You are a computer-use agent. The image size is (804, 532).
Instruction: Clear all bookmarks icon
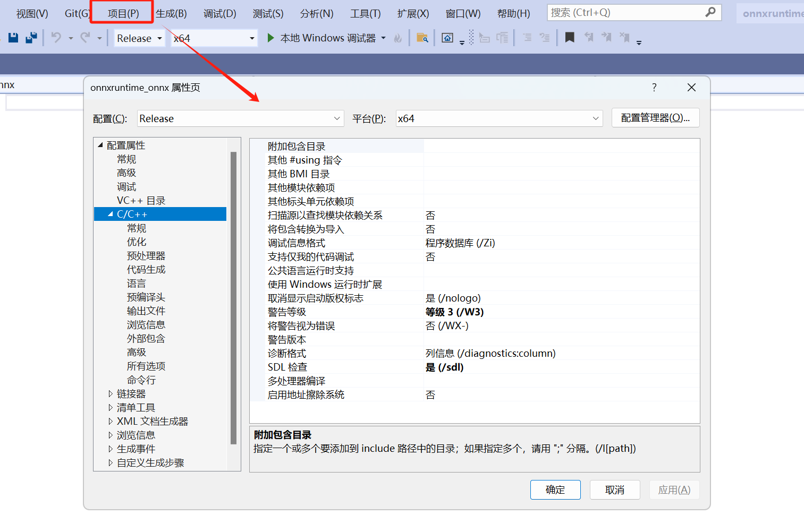click(x=624, y=38)
